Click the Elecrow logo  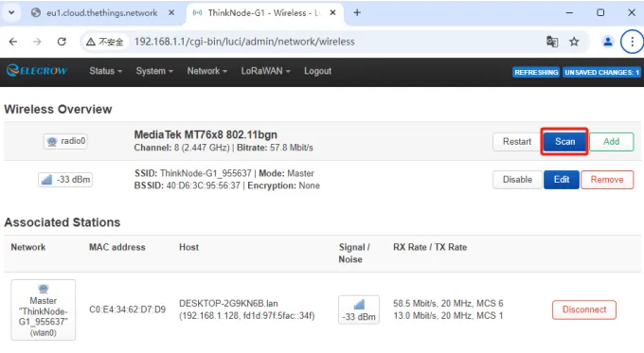(37, 71)
